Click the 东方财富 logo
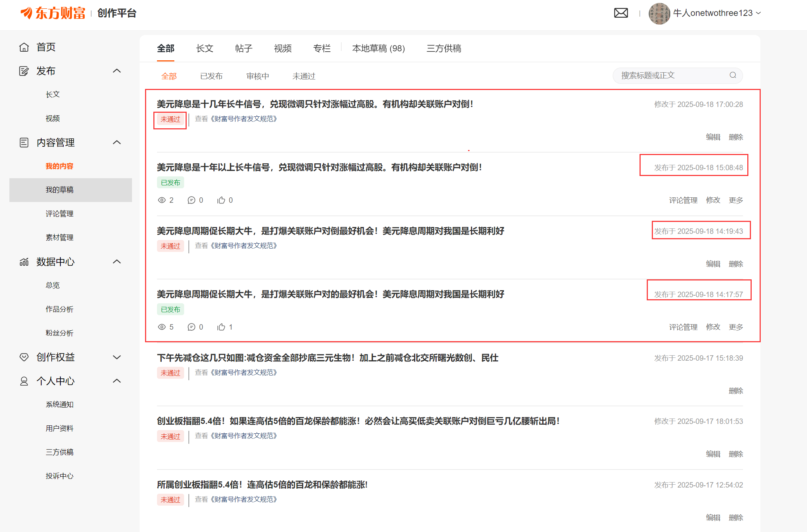This screenshot has width=807, height=532. point(53,13)
